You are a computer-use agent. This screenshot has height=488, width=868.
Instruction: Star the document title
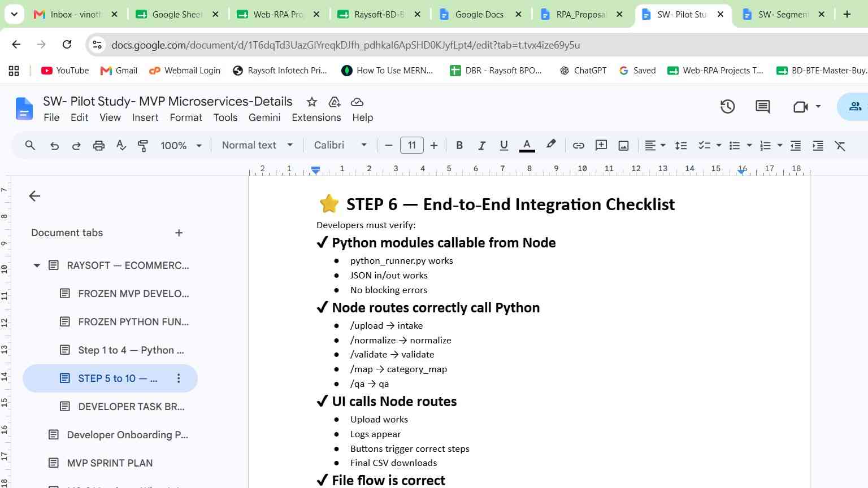(311, 102)
